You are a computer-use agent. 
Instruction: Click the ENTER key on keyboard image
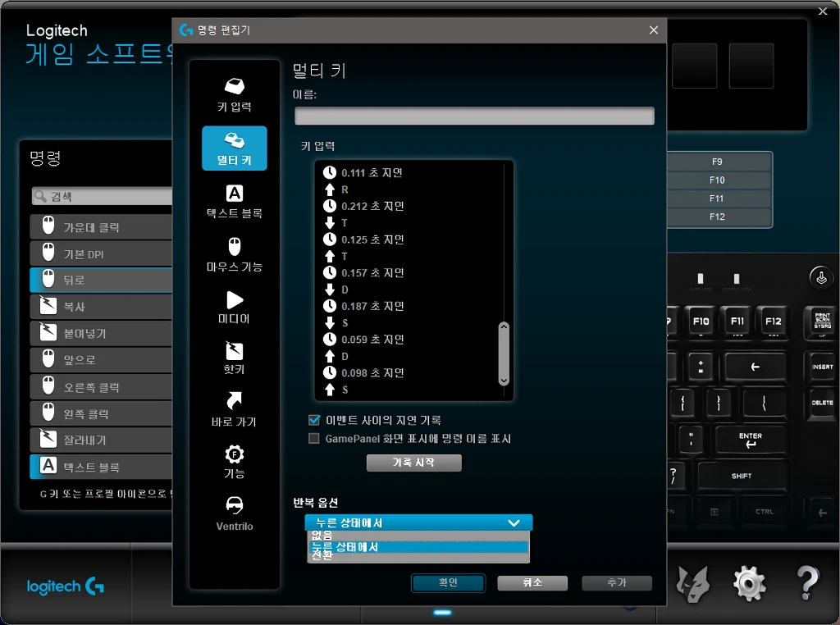click(751, 440)
